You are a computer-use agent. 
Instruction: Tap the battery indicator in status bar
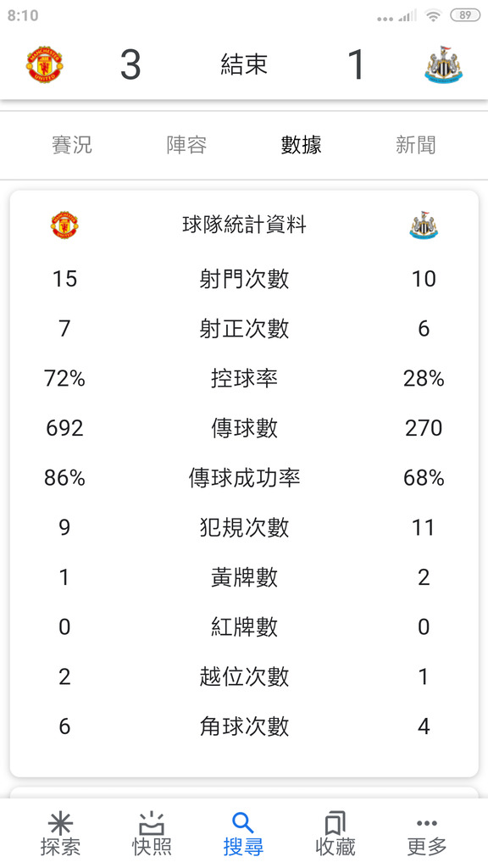465,15
